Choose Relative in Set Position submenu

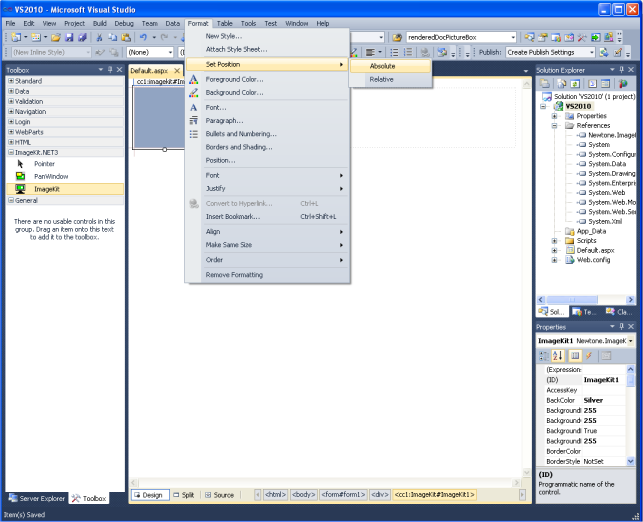[x=390, y=80]
